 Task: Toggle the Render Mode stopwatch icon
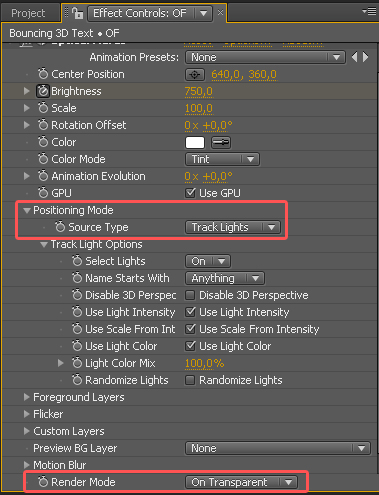point(43,482)
